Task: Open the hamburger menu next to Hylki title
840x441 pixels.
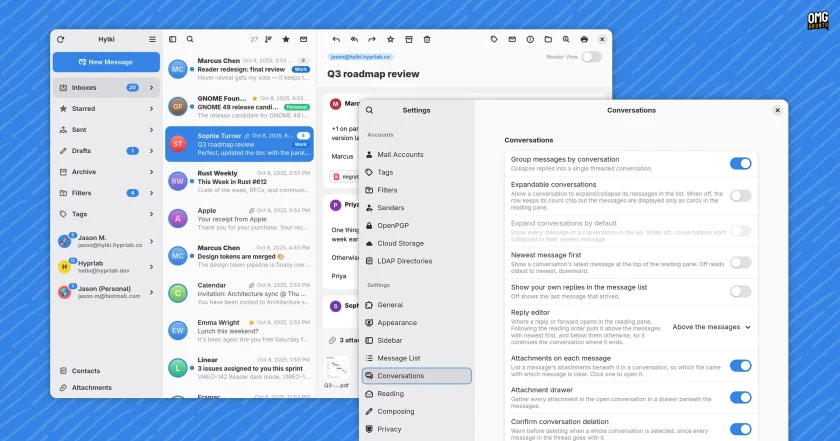Action: 152,39
